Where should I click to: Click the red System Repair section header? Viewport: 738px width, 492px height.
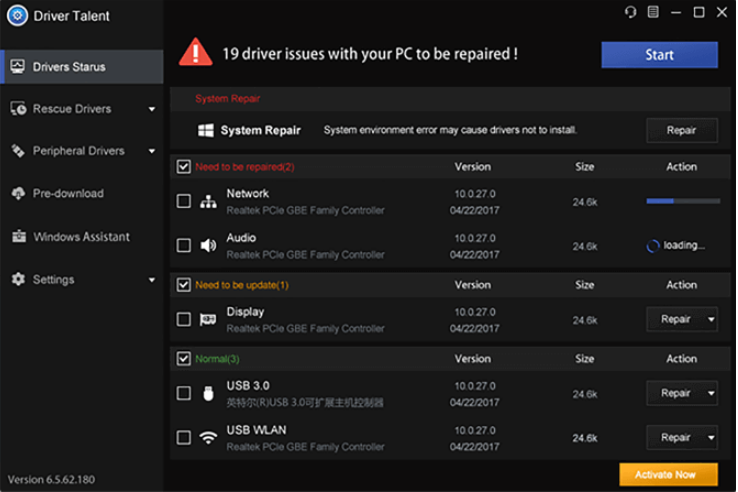pos(227,98)
